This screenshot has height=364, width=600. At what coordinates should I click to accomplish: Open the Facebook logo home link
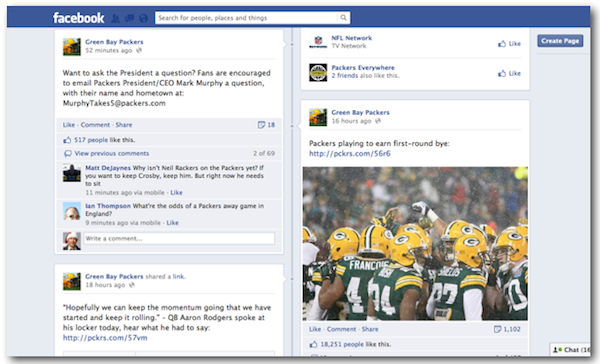(x=78, y=18)
